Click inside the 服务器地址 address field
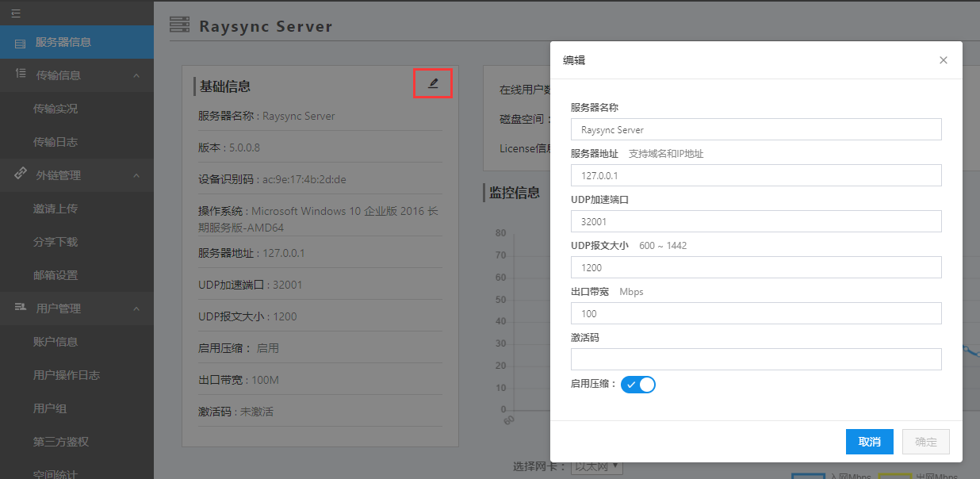The image size is (980, 479). [756, 174]
